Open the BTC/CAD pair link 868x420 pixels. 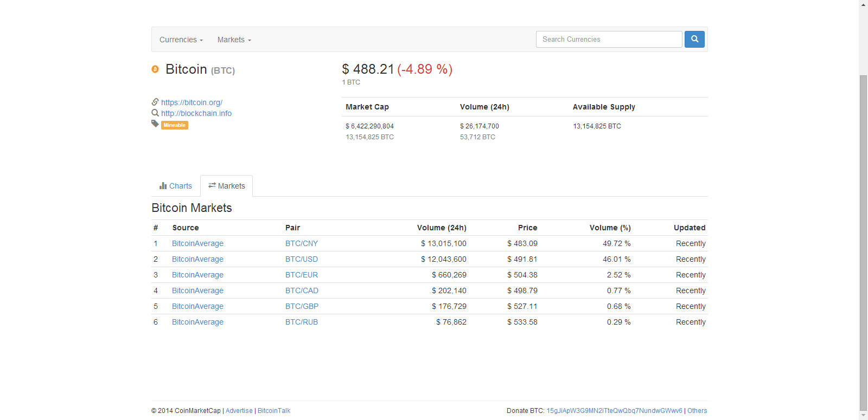point(302,290)
